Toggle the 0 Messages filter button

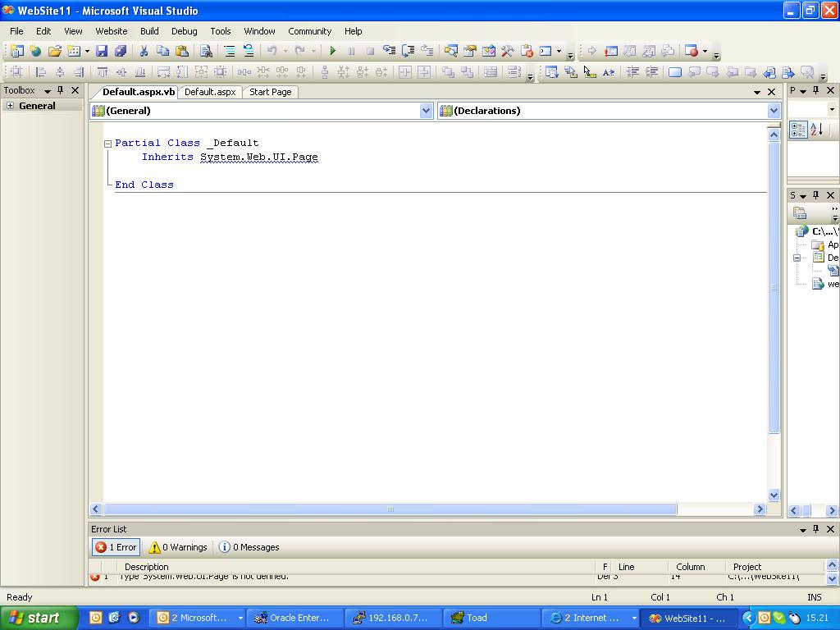click(249, 547)
